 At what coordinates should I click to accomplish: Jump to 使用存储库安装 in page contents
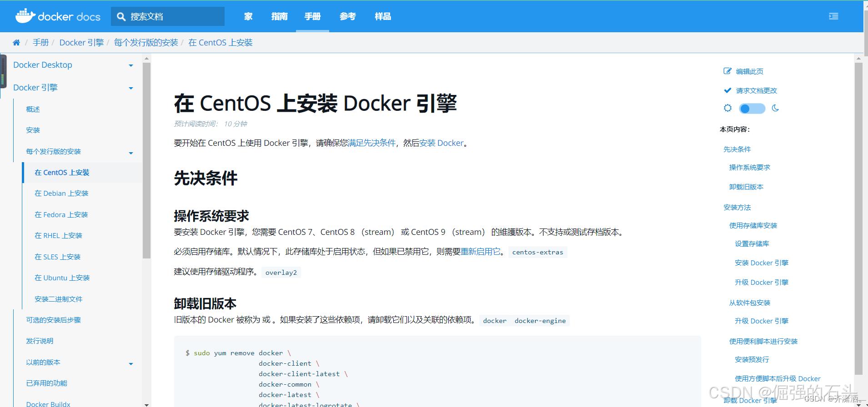tap(753, 226)
